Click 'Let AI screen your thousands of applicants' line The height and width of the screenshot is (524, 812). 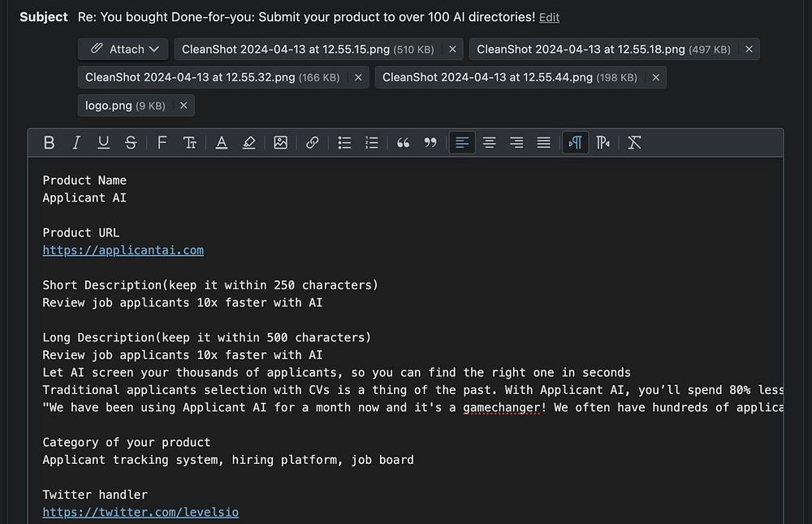pos(337,373)
